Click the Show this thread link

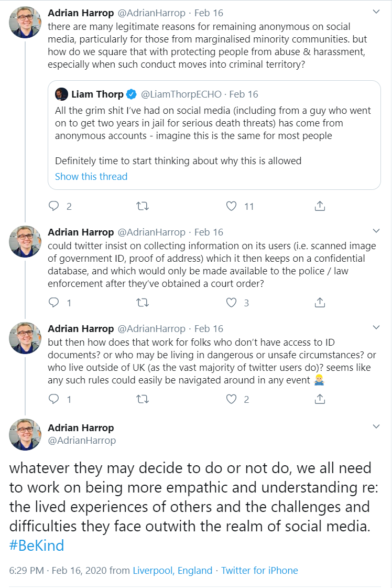[x=91, y=176]
